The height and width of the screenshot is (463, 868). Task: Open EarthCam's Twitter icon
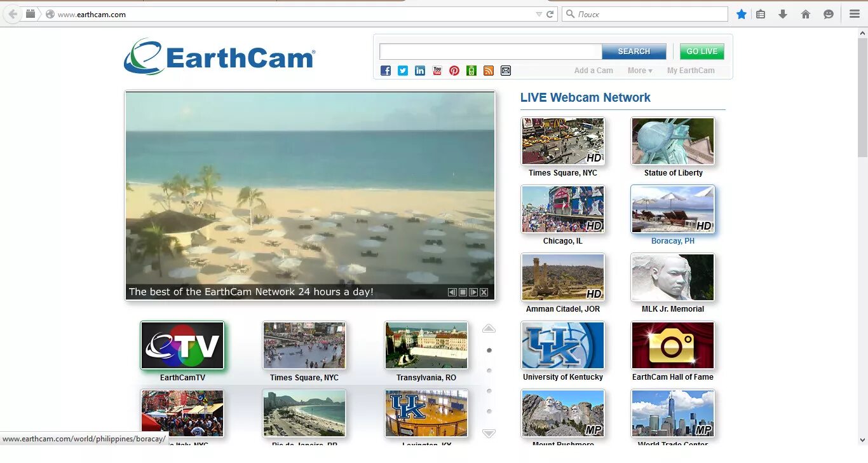(403, 71)
